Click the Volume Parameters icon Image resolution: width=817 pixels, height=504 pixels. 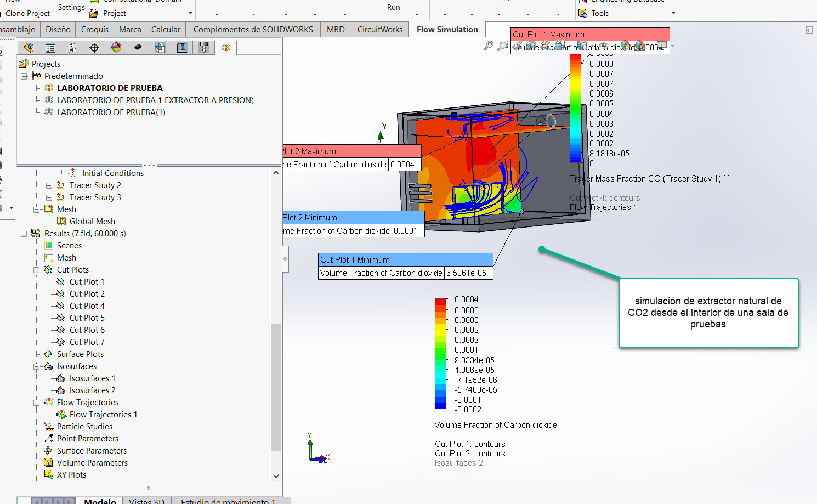coord(48,463)
